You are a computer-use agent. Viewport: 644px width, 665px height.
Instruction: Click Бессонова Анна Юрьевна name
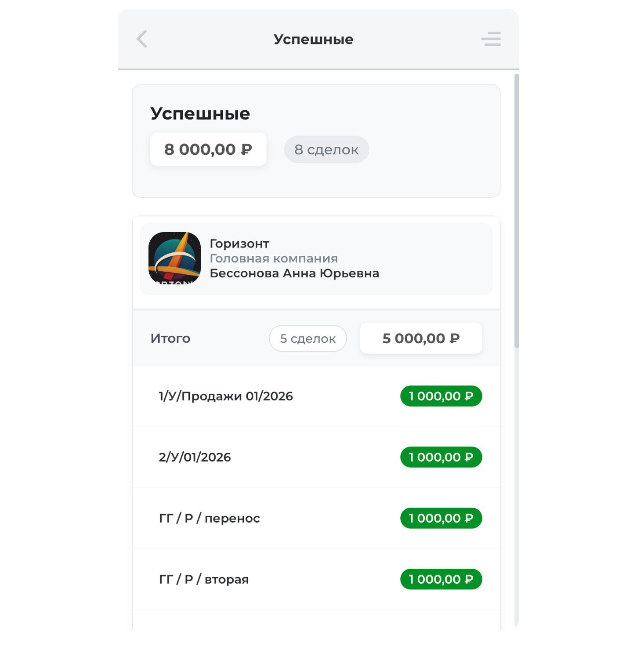point(294,273)
